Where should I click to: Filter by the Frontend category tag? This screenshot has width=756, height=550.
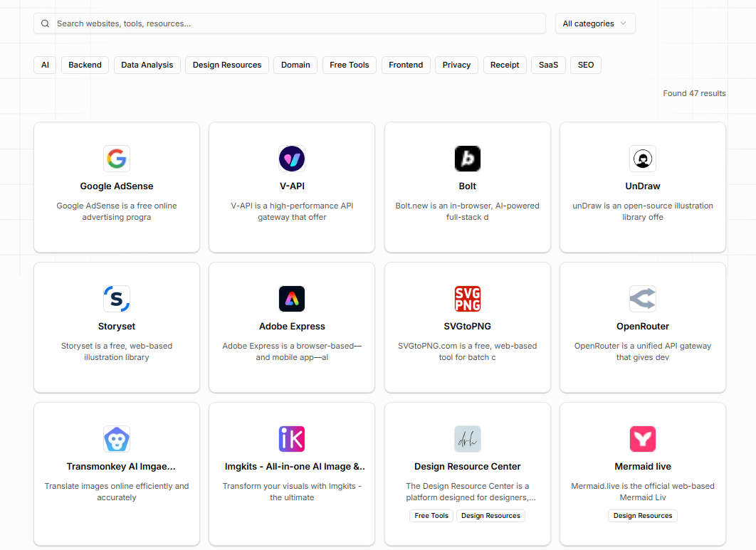pos(406,65)
